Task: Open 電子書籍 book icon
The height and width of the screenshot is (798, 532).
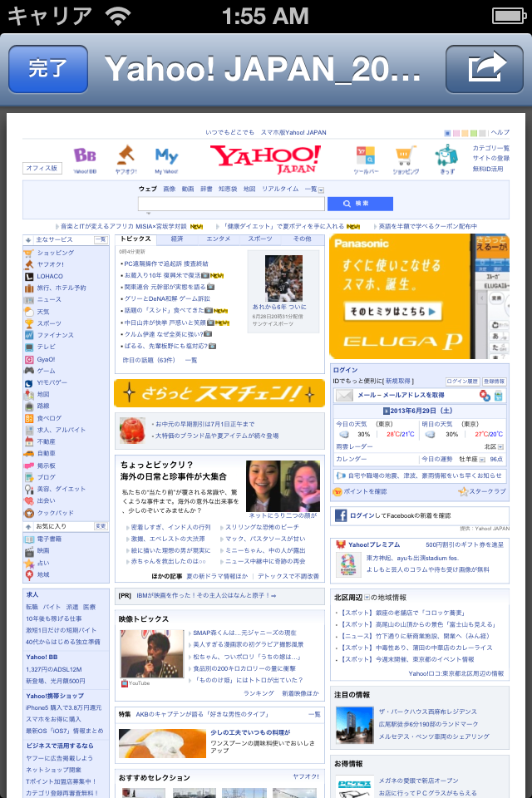Action: click(30, 539)
